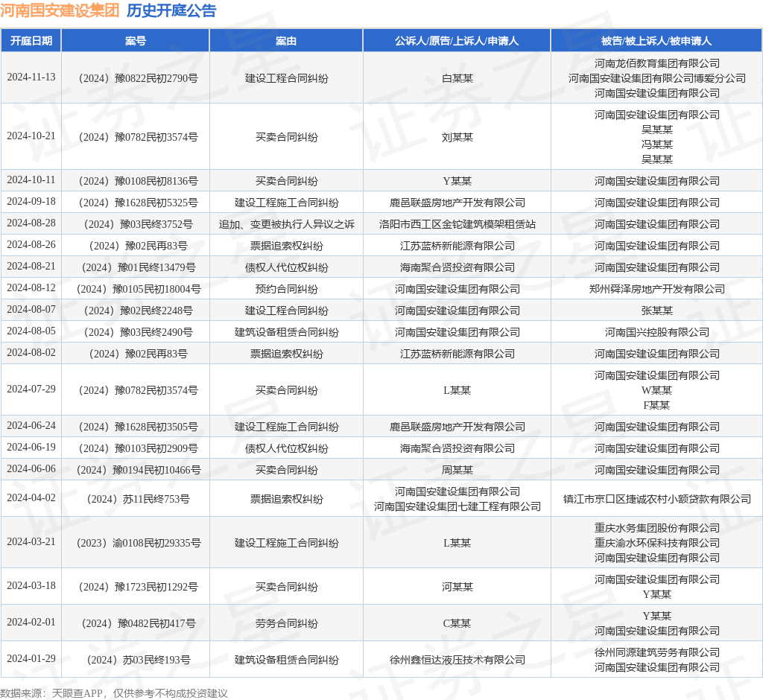Click defendant 重庆水务集团股份有限公司

coord(656,528)
